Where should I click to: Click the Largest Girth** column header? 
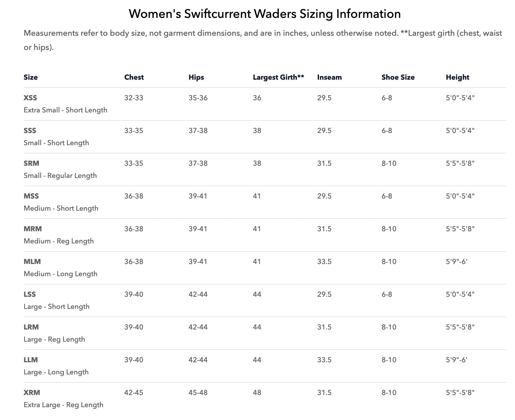click(x=278, y=77)
